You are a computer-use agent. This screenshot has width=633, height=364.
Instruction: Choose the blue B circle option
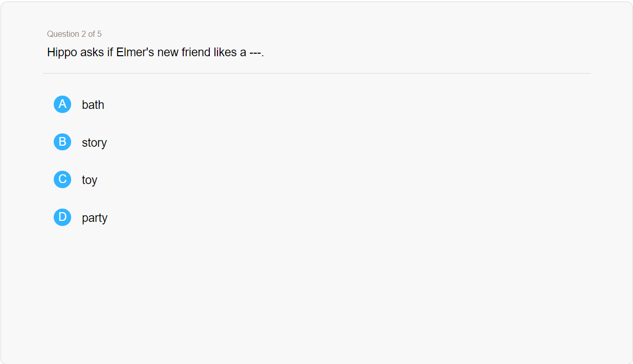pos(62,142)
